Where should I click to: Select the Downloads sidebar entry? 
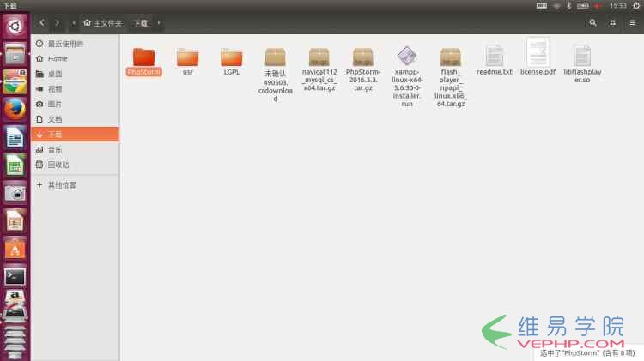(76, 134)
